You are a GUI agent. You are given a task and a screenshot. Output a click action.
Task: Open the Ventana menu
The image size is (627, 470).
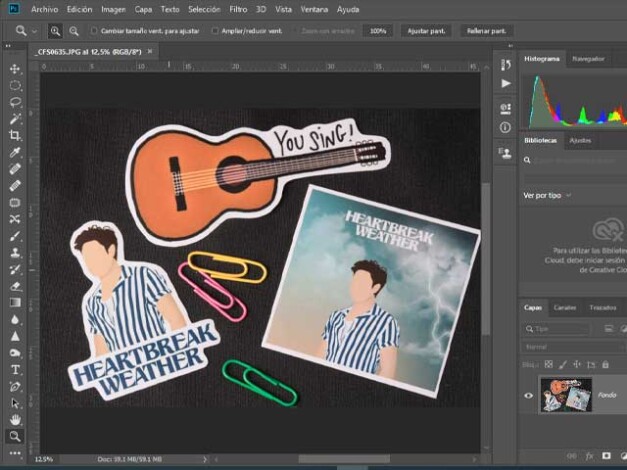314,9
